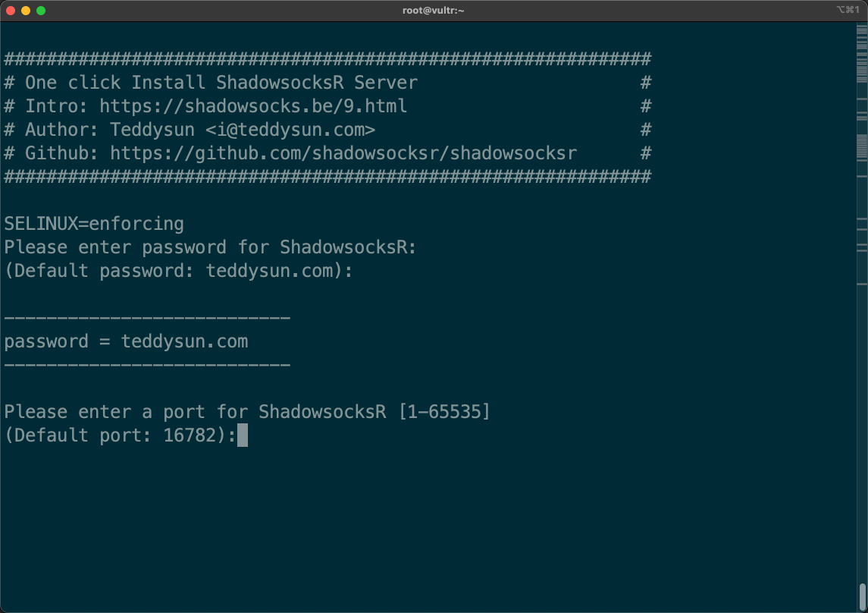The height and width of the screenshot is (613, 868).
Task: Click the blinking cursor after Default port prompt
Action: pos(243,435)
